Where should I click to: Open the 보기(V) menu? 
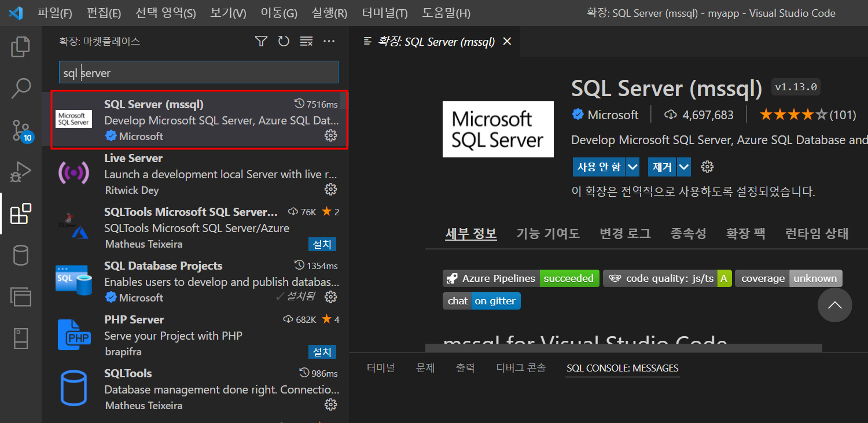pyautogui.click(x=228, y=13)
